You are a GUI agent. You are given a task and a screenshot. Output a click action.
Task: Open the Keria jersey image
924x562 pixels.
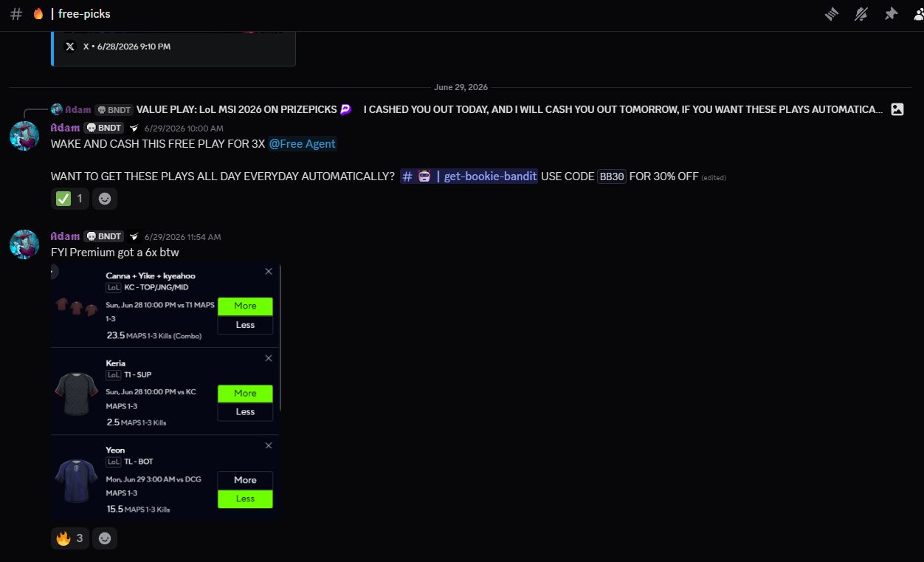point(77,393)
